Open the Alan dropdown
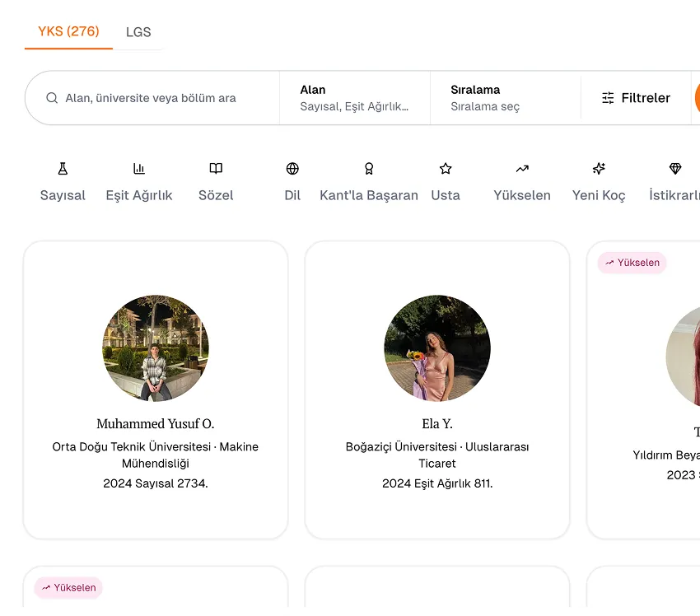Image resolution: width=700 pixels, height=616 pixels. 354,98
